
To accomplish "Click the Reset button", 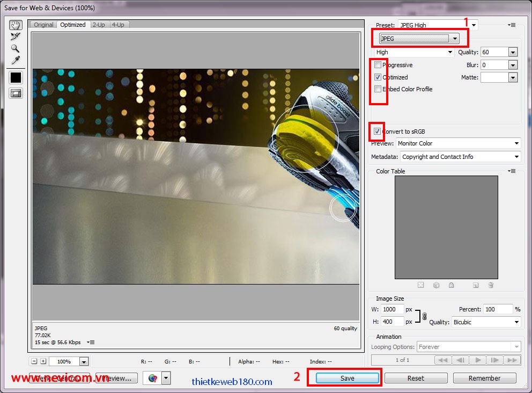I will coord(416,378).
